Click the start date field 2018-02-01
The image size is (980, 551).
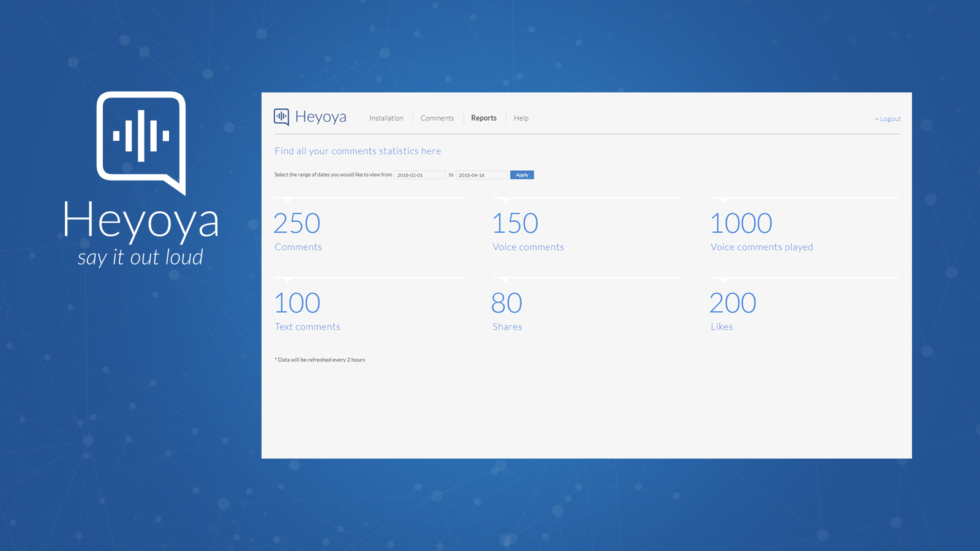pyautogui.click(x=420, y=175)
